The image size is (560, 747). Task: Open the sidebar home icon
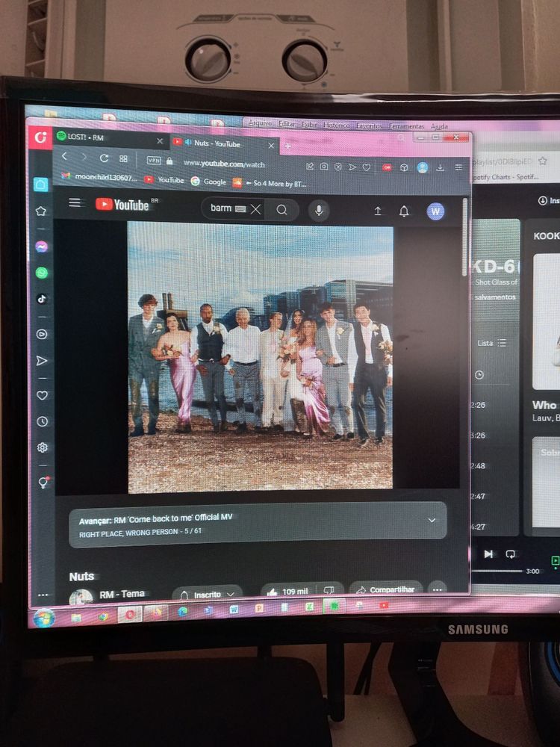(41, 185)
